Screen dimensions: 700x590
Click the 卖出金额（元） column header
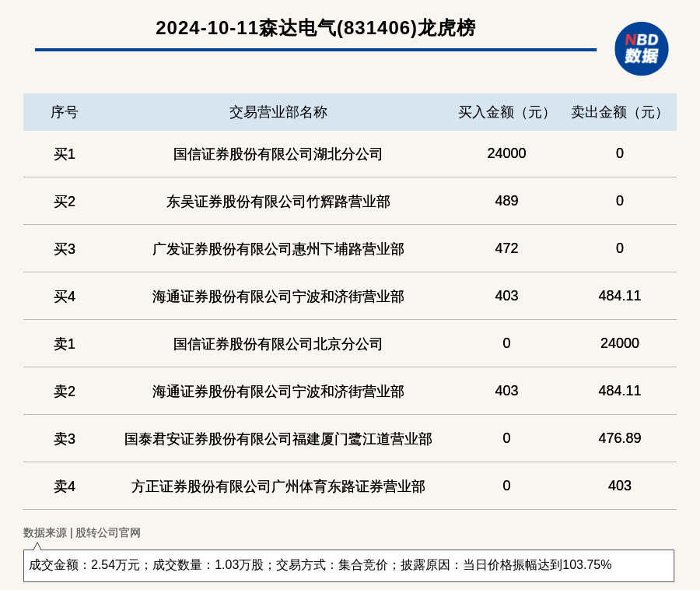619,112
